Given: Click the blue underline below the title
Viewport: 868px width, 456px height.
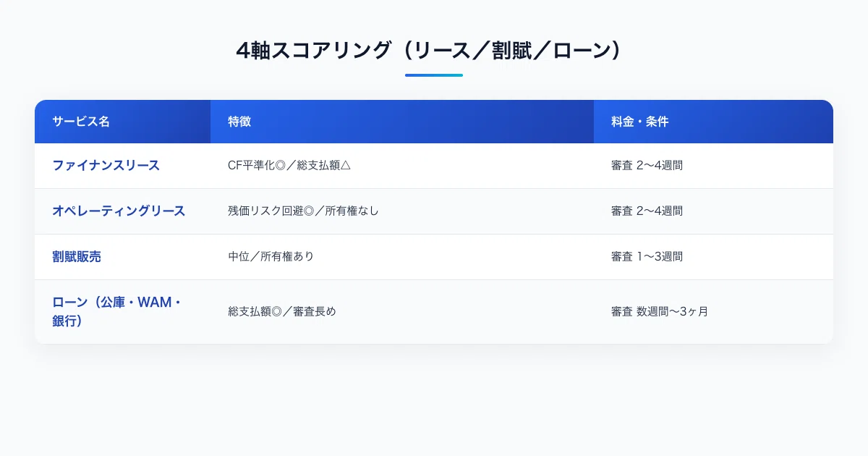Looking at the screenshot, I should tap(434, 75).
